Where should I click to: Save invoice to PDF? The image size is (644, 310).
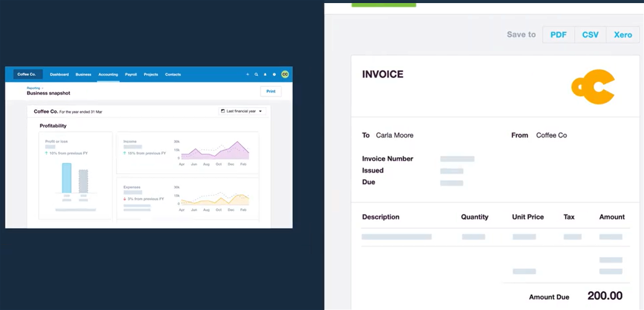pos(559,35)
